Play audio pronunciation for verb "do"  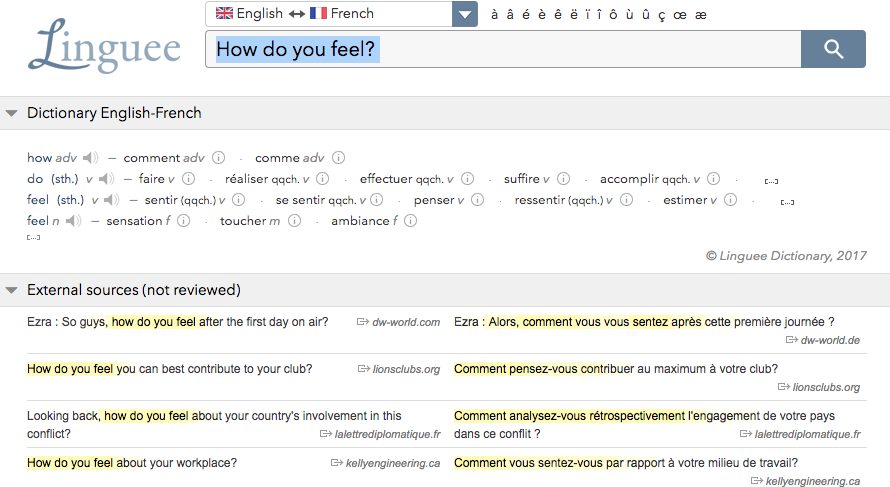108,180
